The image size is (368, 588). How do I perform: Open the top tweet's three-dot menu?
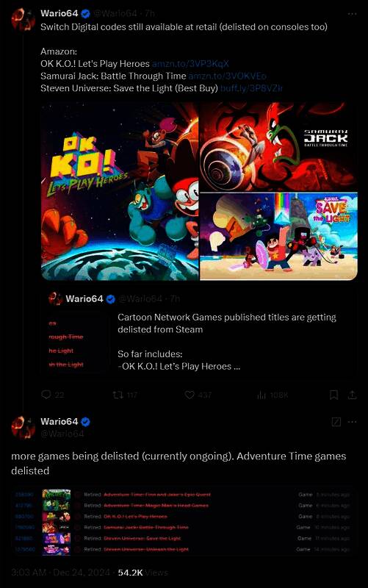click(352, 14)
